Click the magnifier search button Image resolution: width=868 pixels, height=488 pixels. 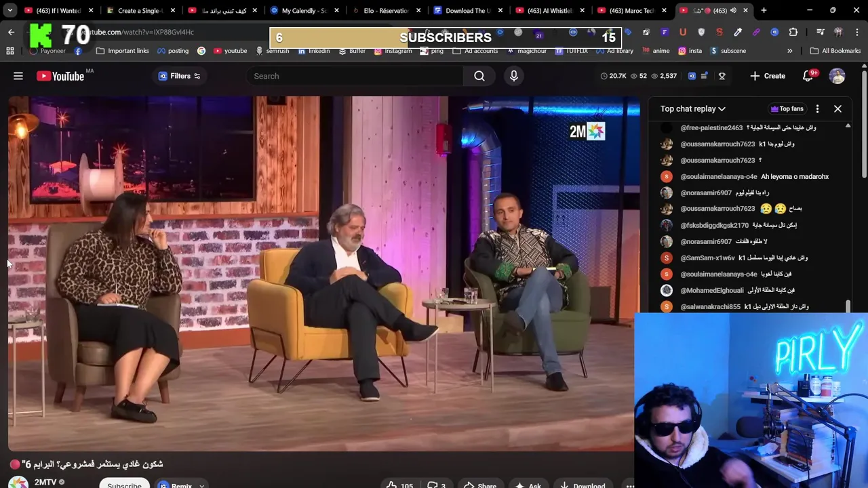479,76
